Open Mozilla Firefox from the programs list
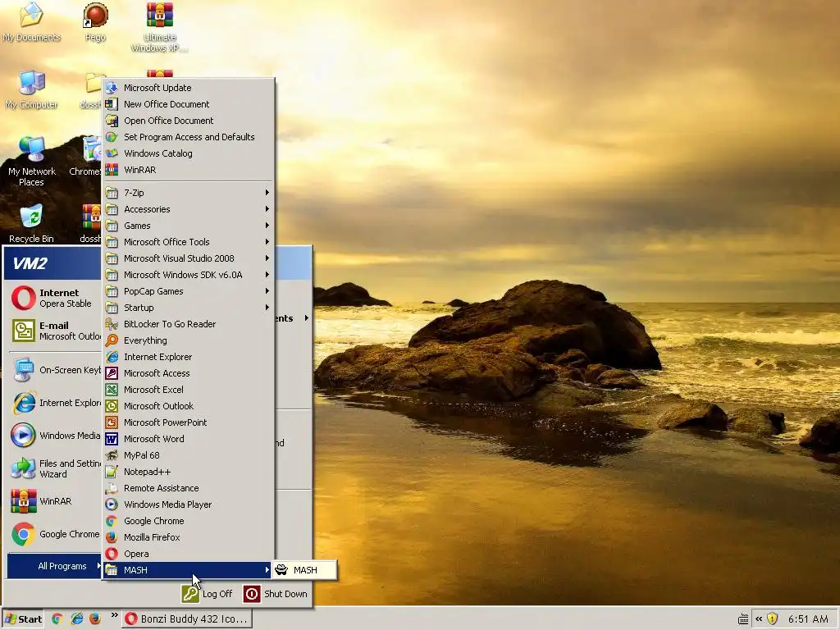This screenshot has width=840, height=630. pyautogui.click(x=189, y=537)
